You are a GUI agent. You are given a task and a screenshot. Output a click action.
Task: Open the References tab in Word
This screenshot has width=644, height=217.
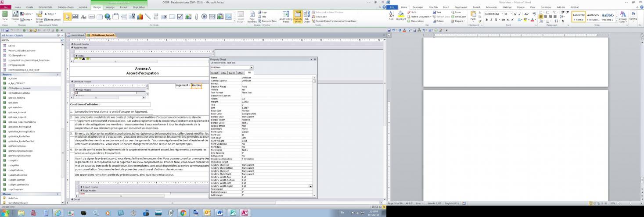(491, 7)
